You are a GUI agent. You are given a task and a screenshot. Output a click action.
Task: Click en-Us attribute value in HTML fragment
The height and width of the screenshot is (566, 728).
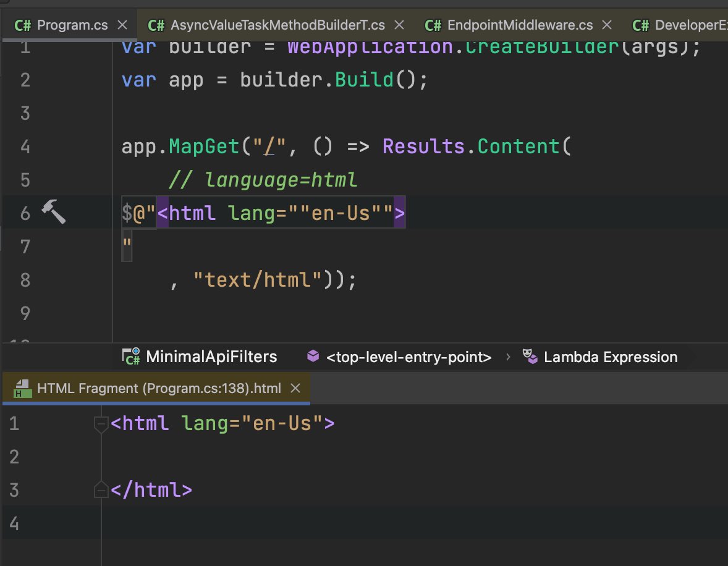tap(282, 423)
